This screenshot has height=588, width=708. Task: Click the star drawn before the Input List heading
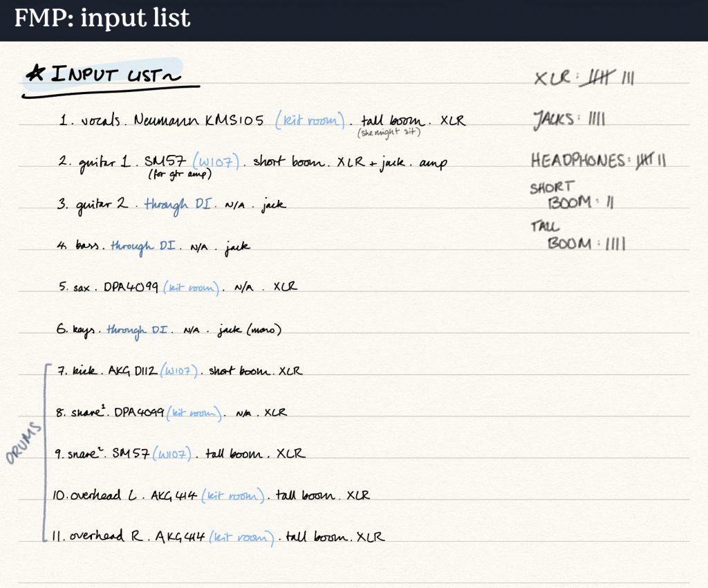(36, 72)
